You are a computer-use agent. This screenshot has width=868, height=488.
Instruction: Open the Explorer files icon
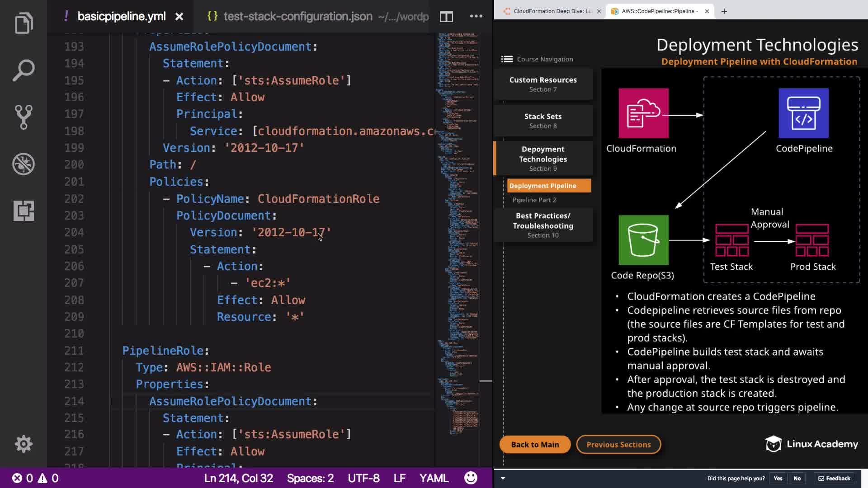point(24,23)
